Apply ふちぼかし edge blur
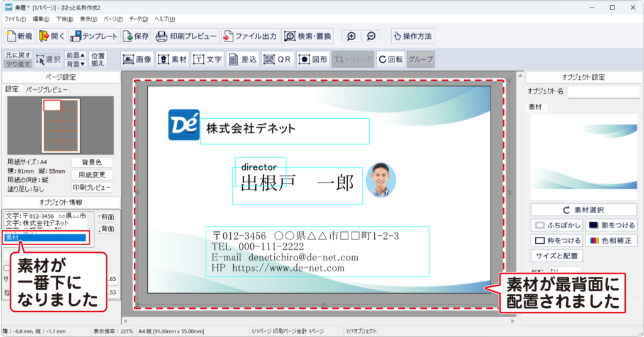644x337 pixels. (557, 225)
